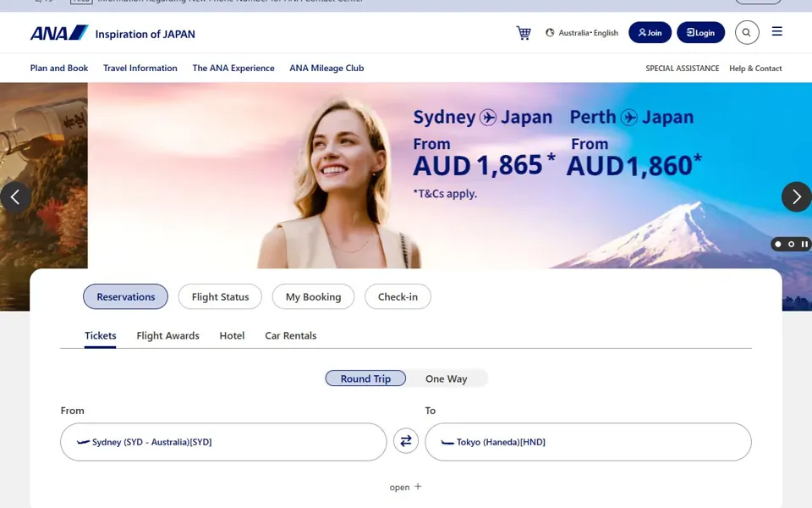
Task: Click the ANA logo
Action: (x=59, y=33)
